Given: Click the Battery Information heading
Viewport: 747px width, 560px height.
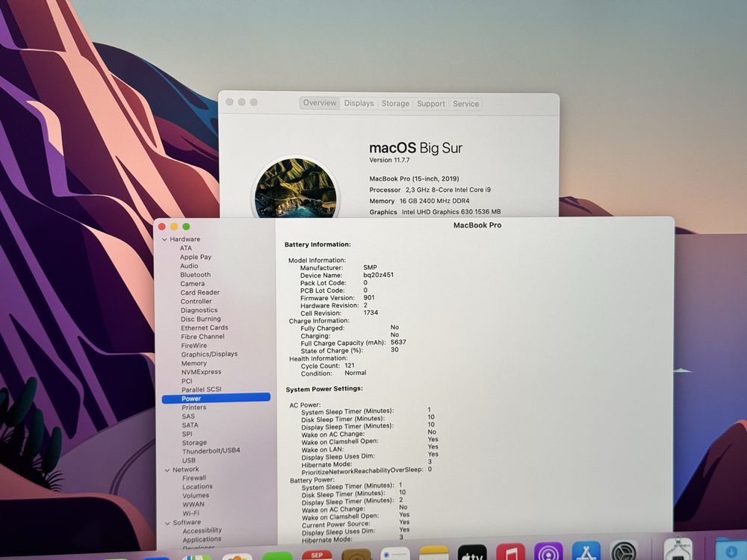Looking at the screenshot, I should [317, 245].
